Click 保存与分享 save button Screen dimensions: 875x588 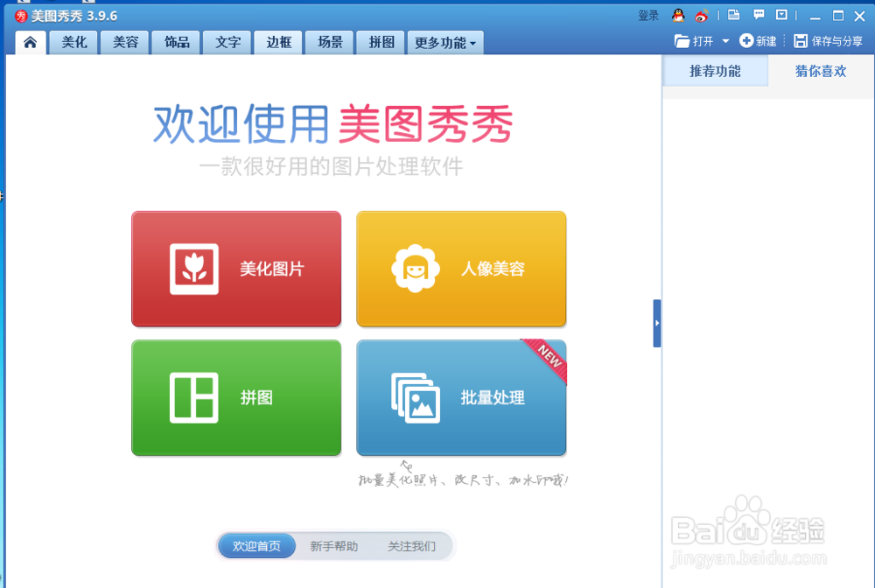click(x=828, y=41)
